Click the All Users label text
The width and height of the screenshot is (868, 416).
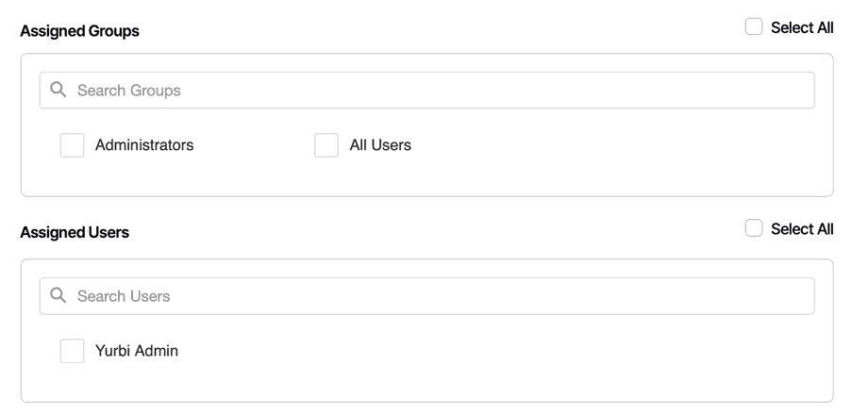380,145
